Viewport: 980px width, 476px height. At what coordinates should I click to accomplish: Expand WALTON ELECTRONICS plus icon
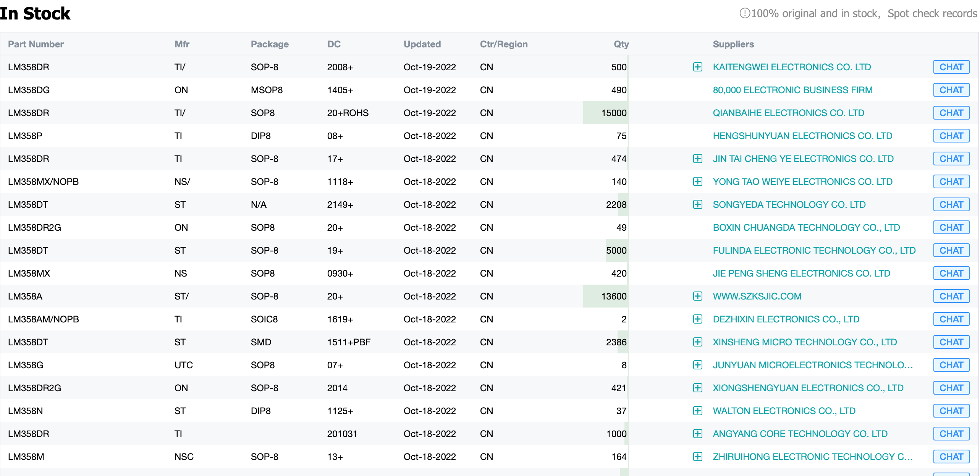pos(697,411)
